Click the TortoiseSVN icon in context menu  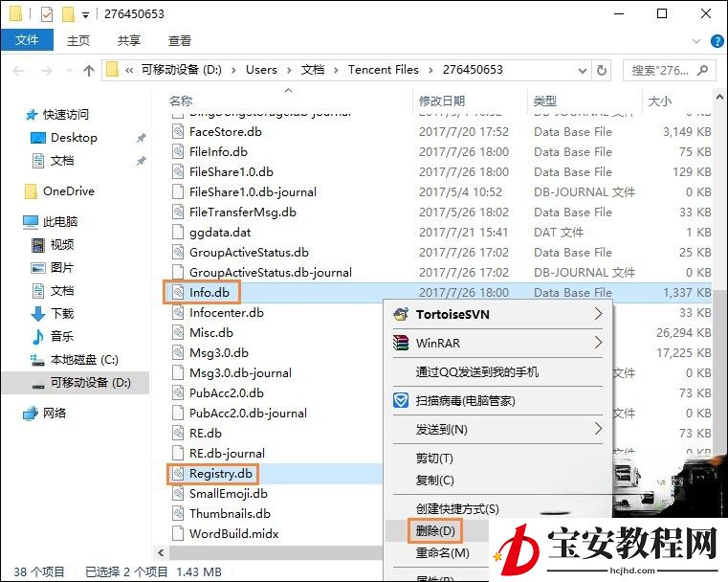(x=401, y=315)
